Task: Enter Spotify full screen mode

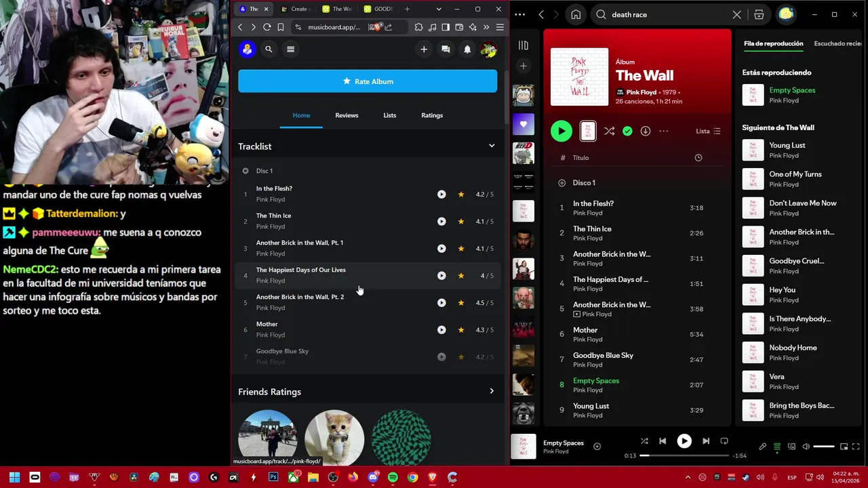Action: tap(856, 446)
